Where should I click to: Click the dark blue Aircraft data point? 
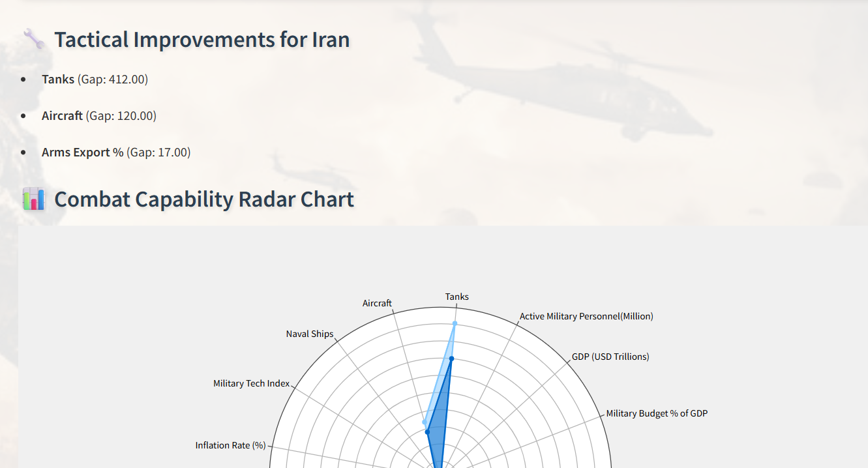(427, 431)
